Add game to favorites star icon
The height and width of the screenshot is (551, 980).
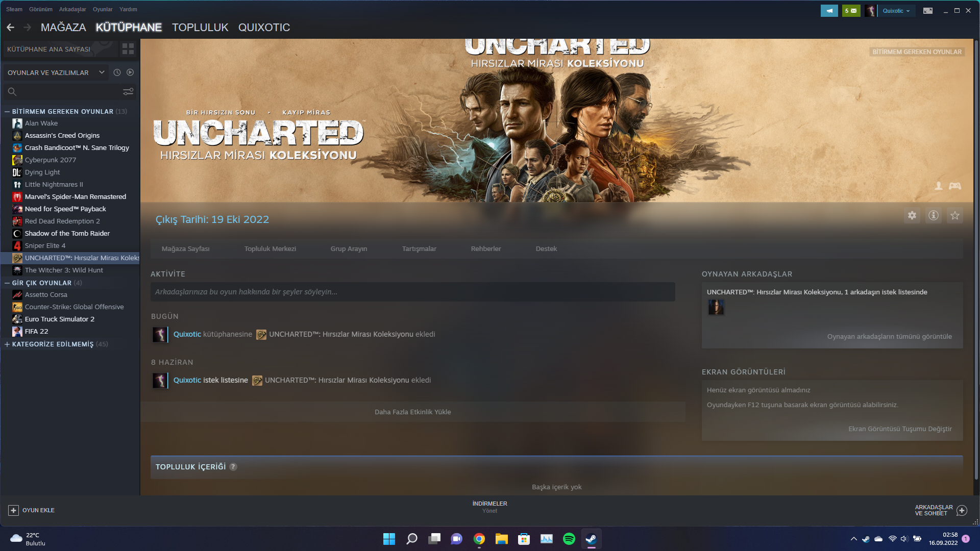tap(954, 216)
